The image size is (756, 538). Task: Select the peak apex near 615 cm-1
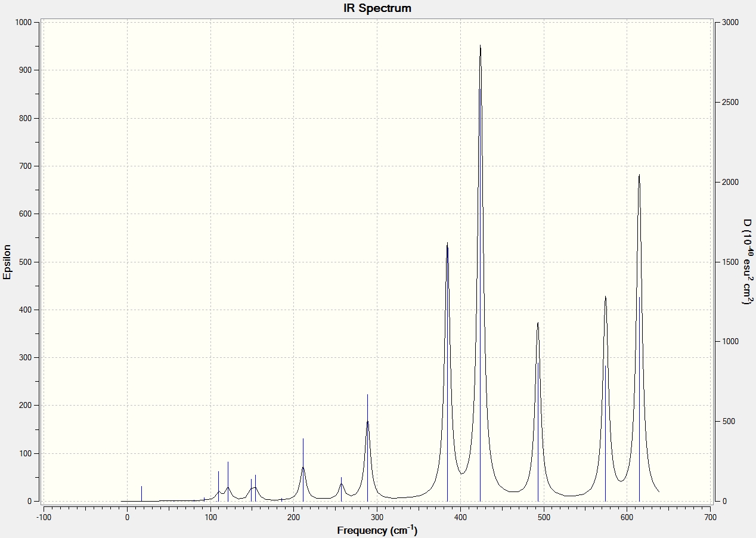tap(639, 175)
